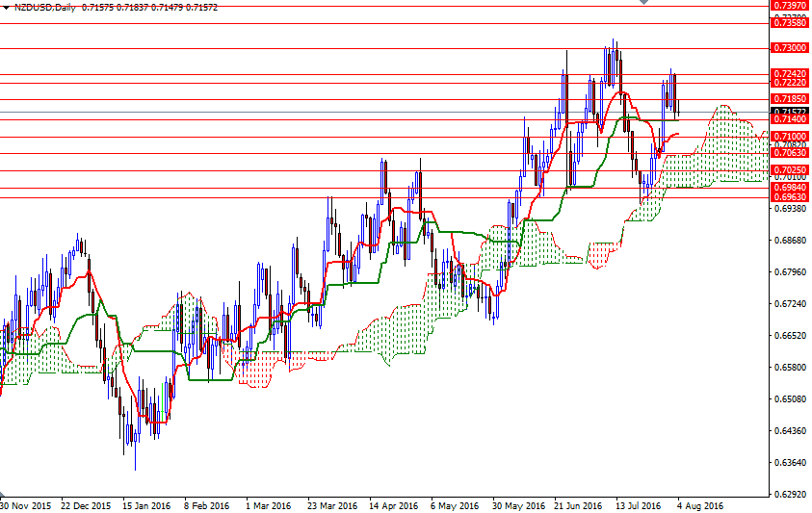Click the 0.71850 price level tag
Viewport: 812px width, 513px height.
(x=790, y=99)
